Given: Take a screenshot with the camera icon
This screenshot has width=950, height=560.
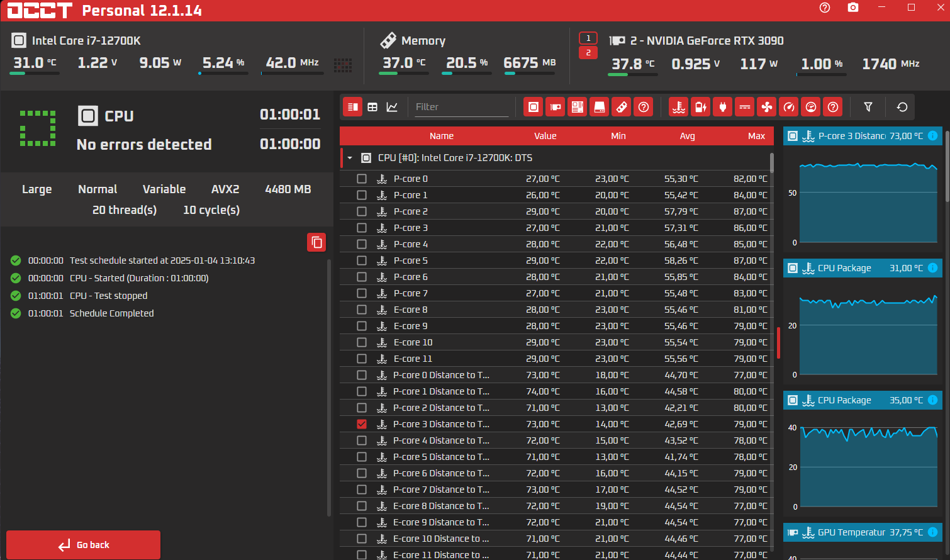Looking at the screenshot, I should coord(852,8).
